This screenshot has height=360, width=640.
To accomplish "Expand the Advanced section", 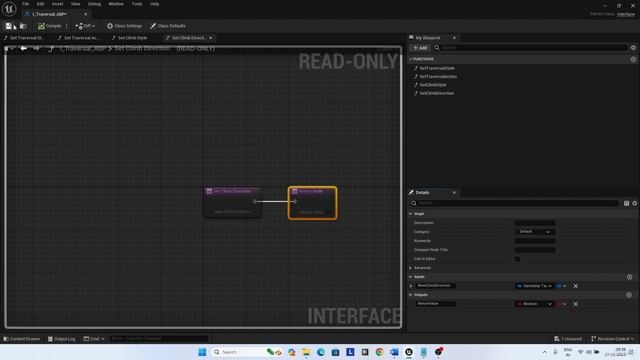I will [x=411, y=268].
